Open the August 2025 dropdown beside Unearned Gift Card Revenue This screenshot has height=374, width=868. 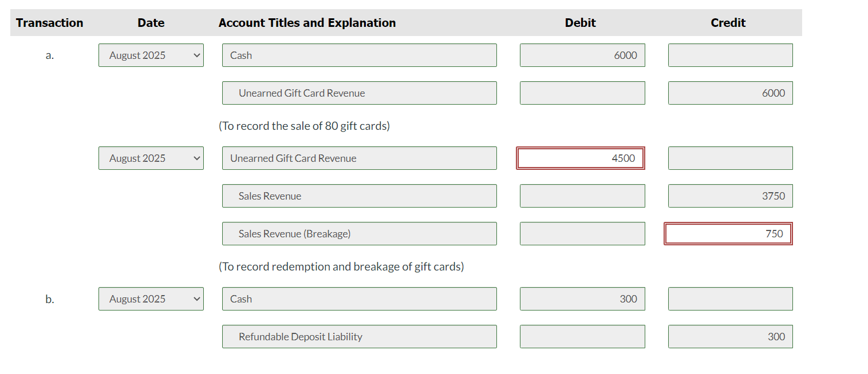(x=151, y=158)
